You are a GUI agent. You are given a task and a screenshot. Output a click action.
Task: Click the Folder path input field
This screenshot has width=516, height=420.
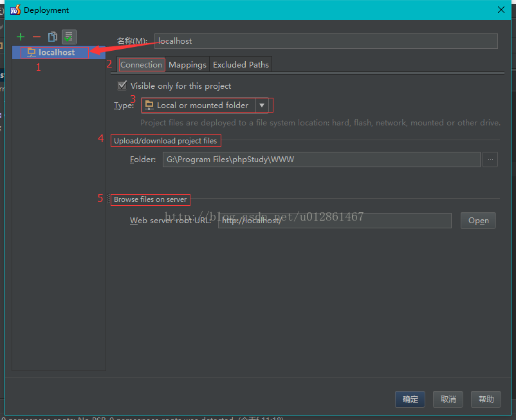coord(321,160)
